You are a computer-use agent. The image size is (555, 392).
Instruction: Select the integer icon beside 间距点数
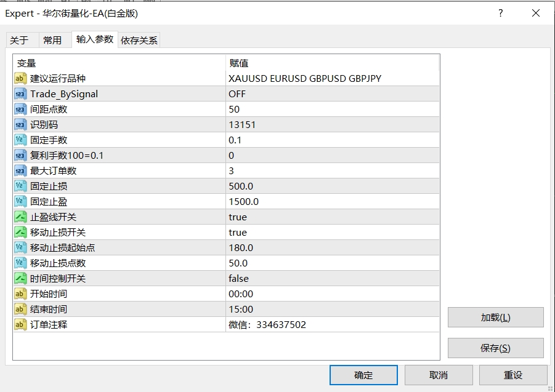pyautogui.click(x=20, y=109)
